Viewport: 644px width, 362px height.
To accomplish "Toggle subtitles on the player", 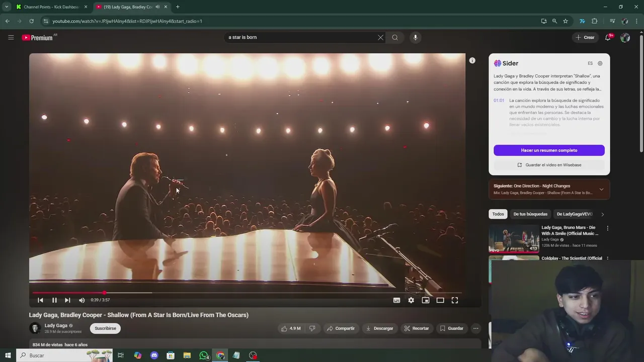I will pos(396,300).
